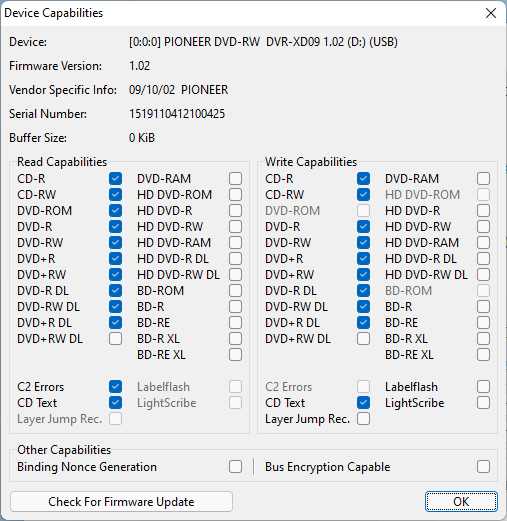This screenshot has height=521, width=507.
Task: Toggle DVD-R DL checkbox under Read Capabilities
Action: [x=115, y=291]
